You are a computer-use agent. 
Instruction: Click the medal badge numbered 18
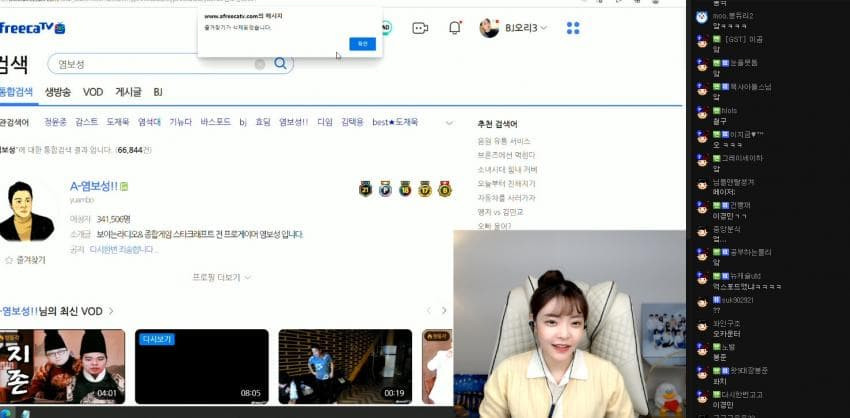pyautogui.click(x=405, y=189)
